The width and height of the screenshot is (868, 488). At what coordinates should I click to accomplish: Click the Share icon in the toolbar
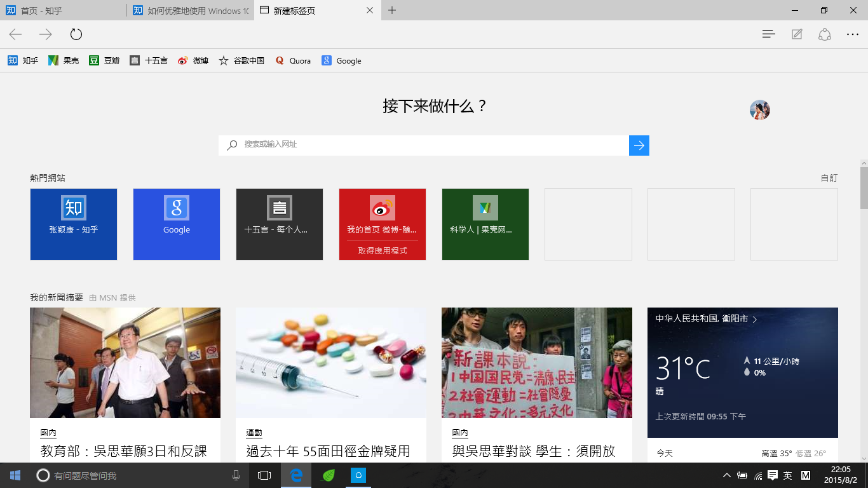(825, 34)
